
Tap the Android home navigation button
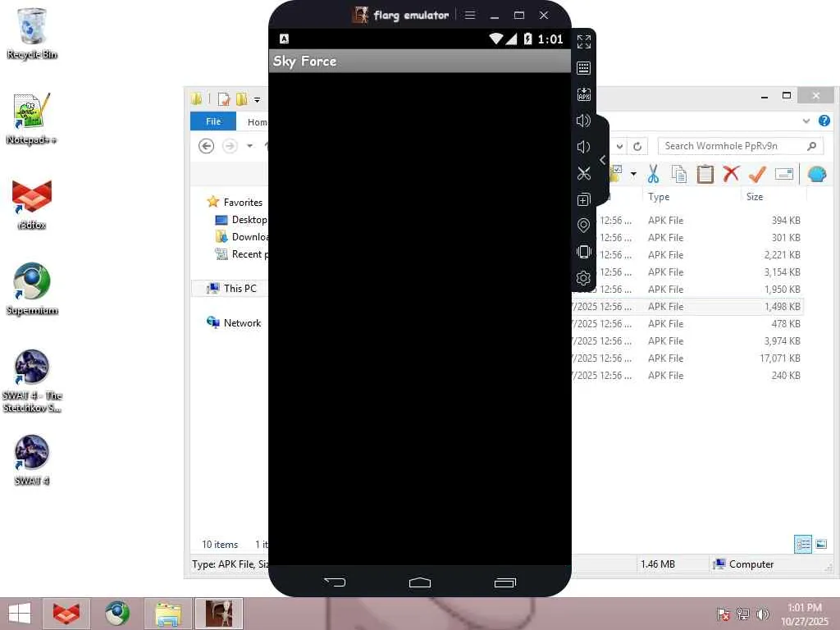pyautogui.click(x=419, y=582)
